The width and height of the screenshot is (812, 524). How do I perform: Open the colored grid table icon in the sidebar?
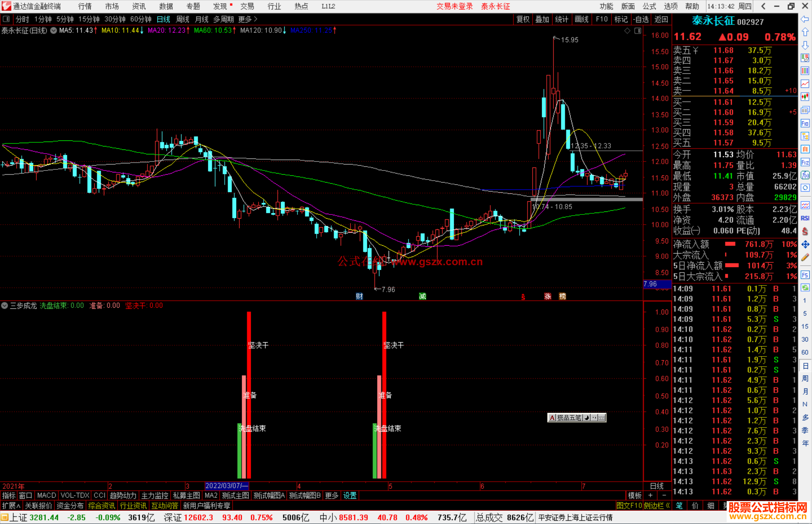click(x=805, y=71)
